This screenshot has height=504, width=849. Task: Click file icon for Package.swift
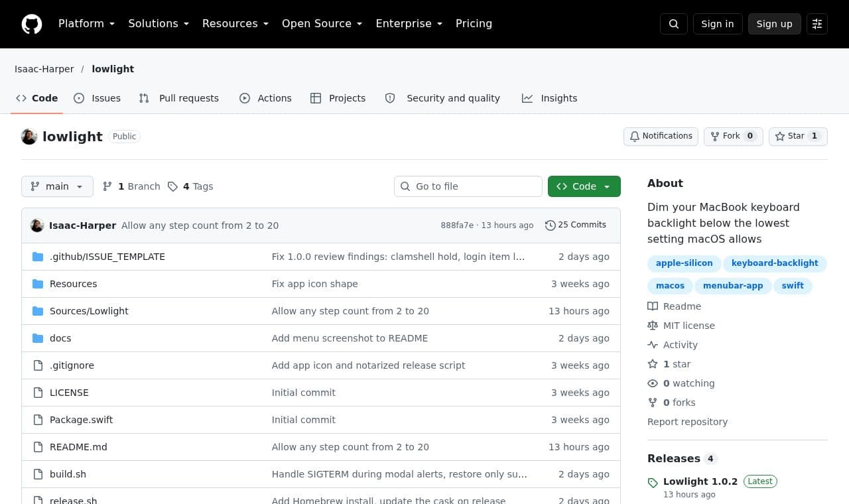pos(38,420)
